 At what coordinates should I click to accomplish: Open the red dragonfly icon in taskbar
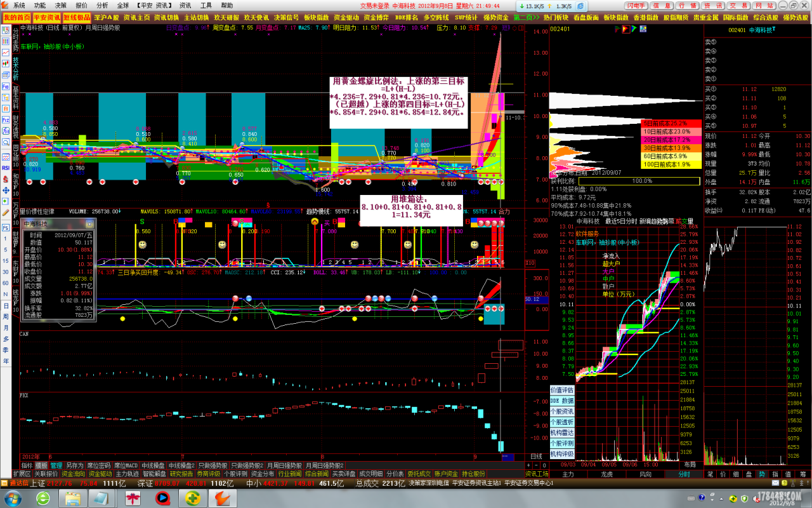click(132, 498)
